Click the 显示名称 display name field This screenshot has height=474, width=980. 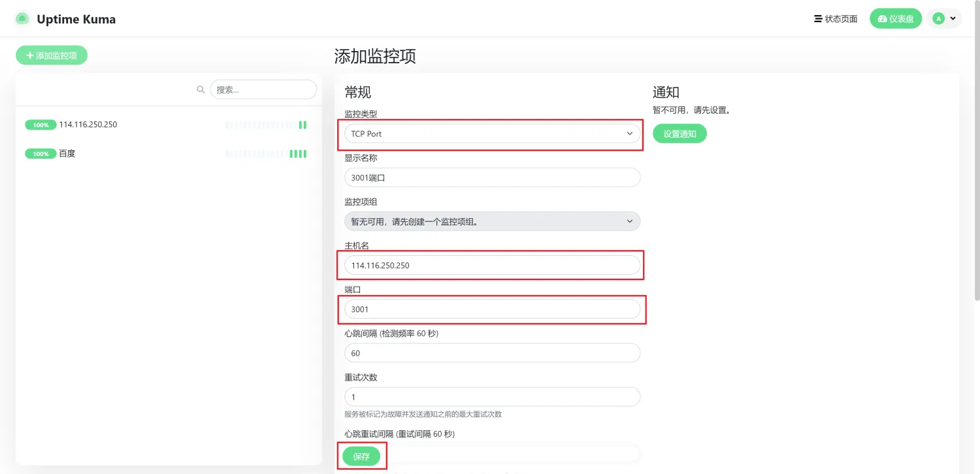click(x=492, y=178)
